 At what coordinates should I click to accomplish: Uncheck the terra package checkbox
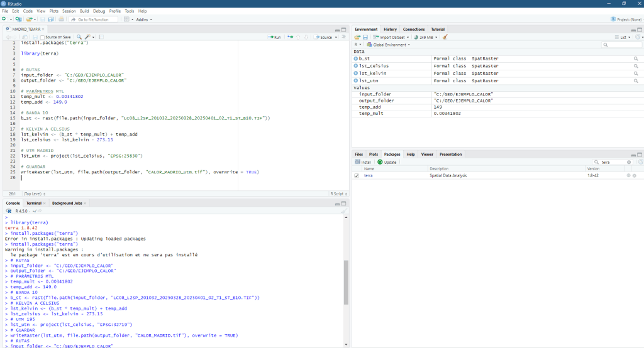click(x=357, y=176)
